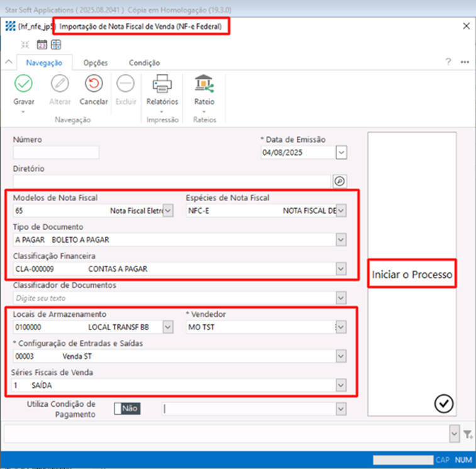
Task: Switch to the Condição tab
Action: coord(144,63)
